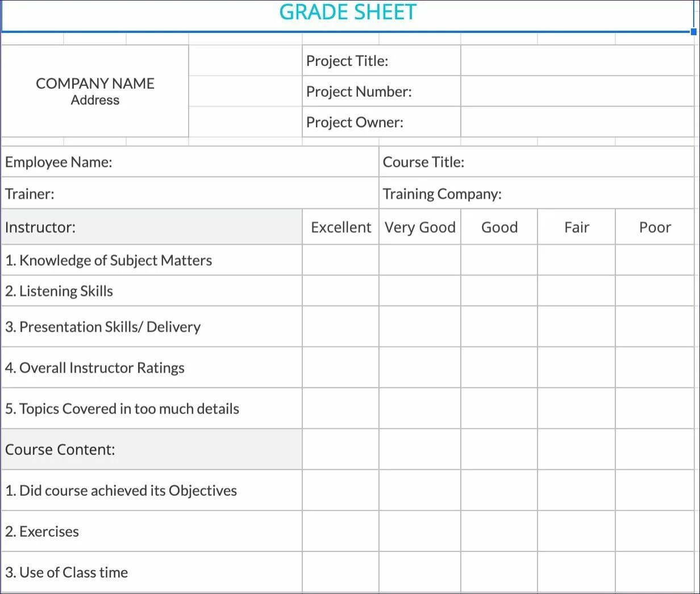This screenshot has height=594, width=700.
Task: Select the COMPANY NAME Address cell
Action: [x=95, y=91]
